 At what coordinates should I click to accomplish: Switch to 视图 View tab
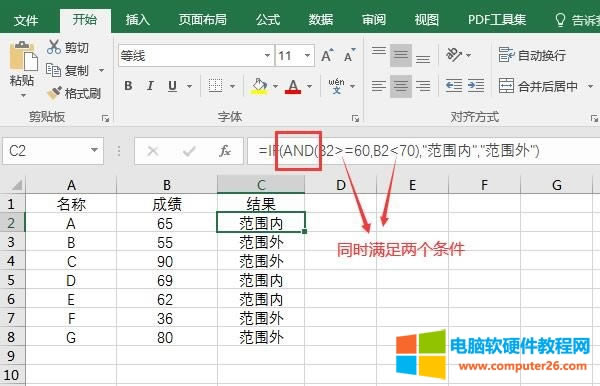pyautogui.click(x=427, y=20)
